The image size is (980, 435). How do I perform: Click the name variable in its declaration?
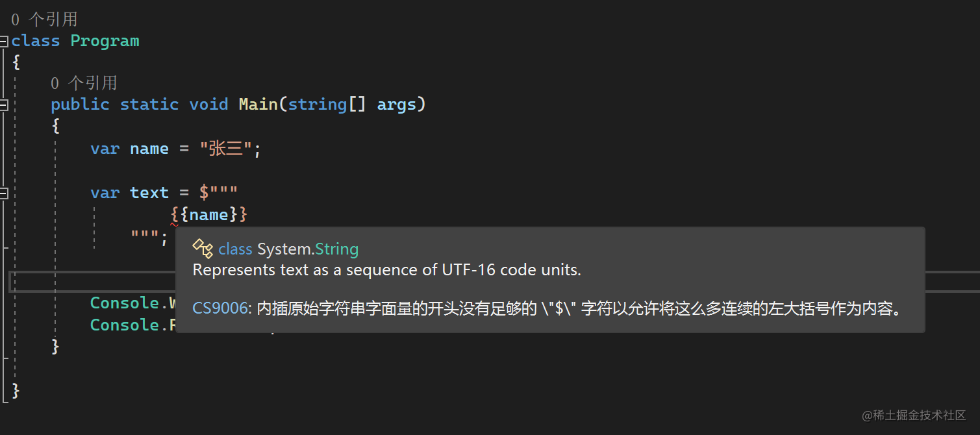pyautogui.click(x=149, y=149)
